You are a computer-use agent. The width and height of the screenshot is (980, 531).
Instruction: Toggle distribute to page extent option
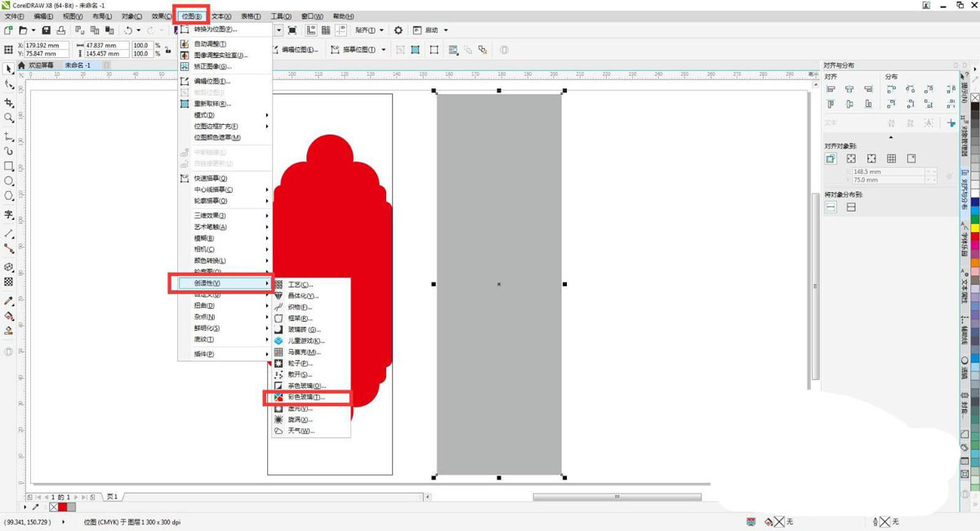(x=851, y=207)
